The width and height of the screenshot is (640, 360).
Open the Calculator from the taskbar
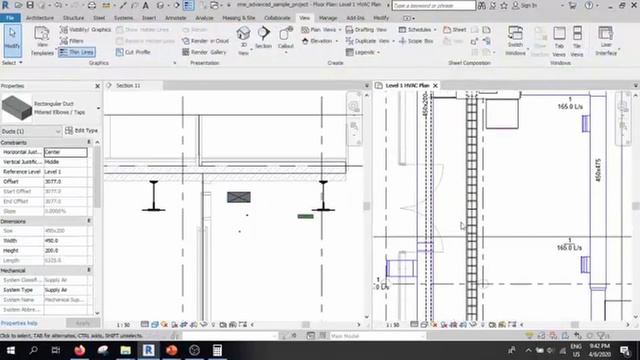[x=218, y=350]
